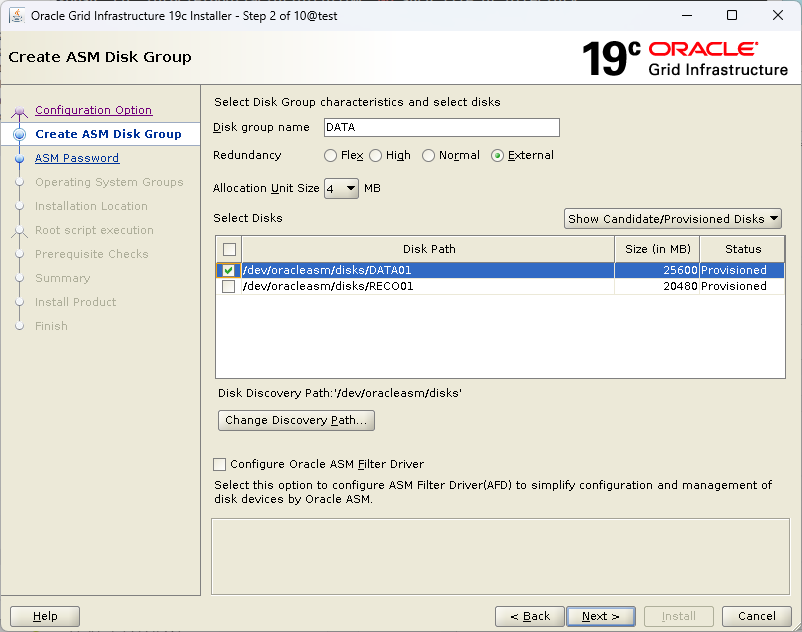Click the ASM Password step bullet

19,159
